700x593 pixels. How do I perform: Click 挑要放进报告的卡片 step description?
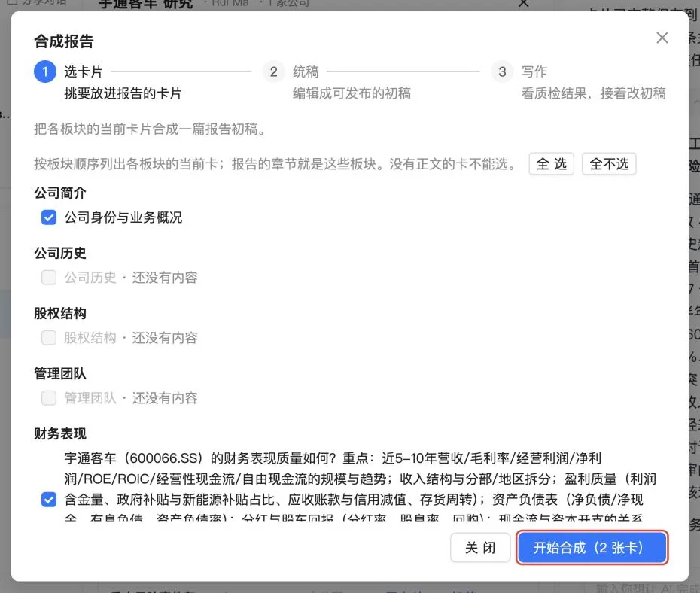pos(123,93)
